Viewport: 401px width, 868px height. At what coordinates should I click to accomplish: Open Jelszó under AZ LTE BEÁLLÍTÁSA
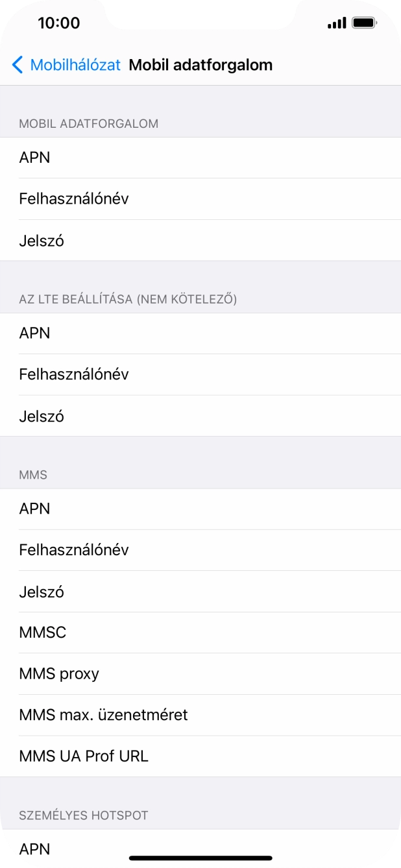[x=200, y=416]
